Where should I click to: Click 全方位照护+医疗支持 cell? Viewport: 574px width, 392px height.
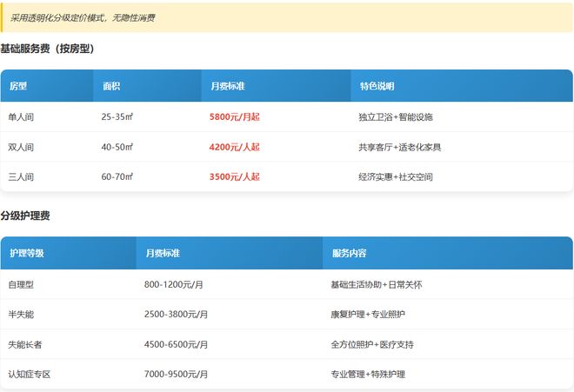(372, 344)
